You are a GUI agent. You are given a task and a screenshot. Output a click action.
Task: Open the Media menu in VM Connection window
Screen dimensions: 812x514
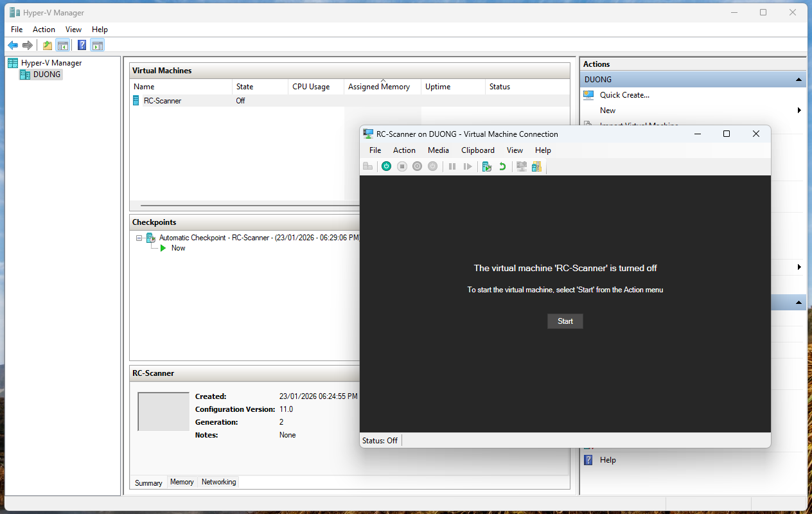coord(438,150)
